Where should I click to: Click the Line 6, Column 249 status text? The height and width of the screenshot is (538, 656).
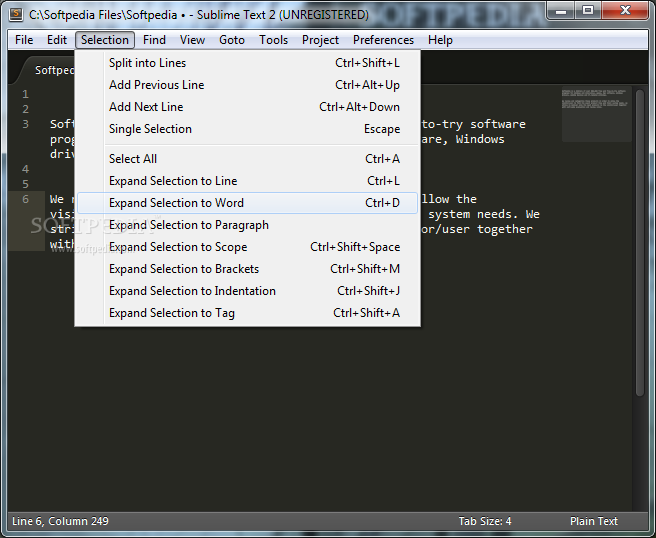tap(60, 521)
